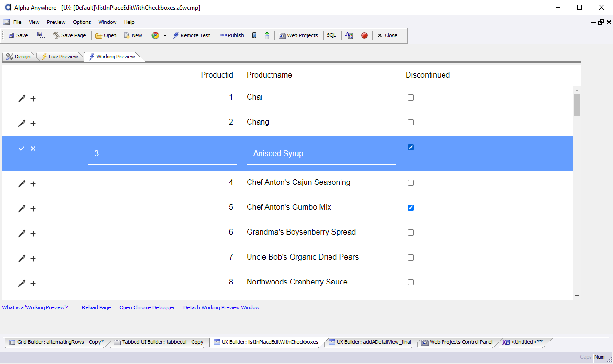
Task: Open Web Projects from toolbar
Action: [x=298, y=35]
